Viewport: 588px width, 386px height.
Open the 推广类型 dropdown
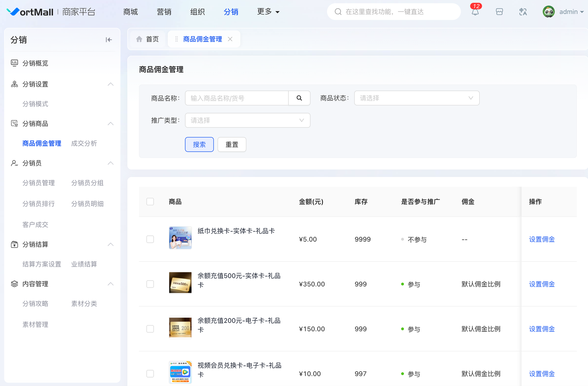pyautogui.click(x=247, y=120)
